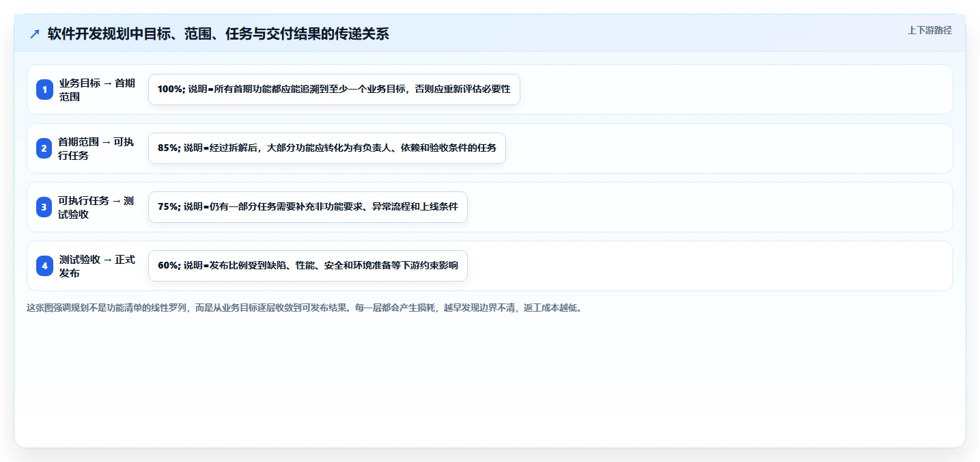Click the 首期范围 → 可执行任务 label
Image resolution: width=980 pixels, height=462 pixels.
(97, 148)
